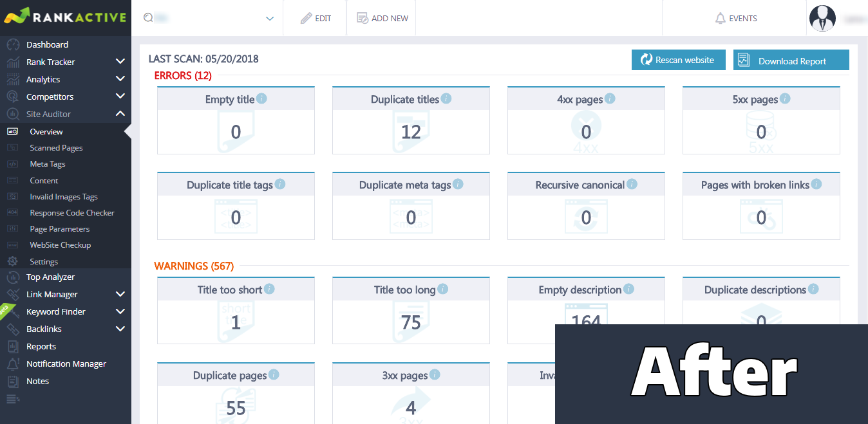Click info icon next to Title too short
The height and width of the screenshot is (424, 868).
tap(269, 289)
